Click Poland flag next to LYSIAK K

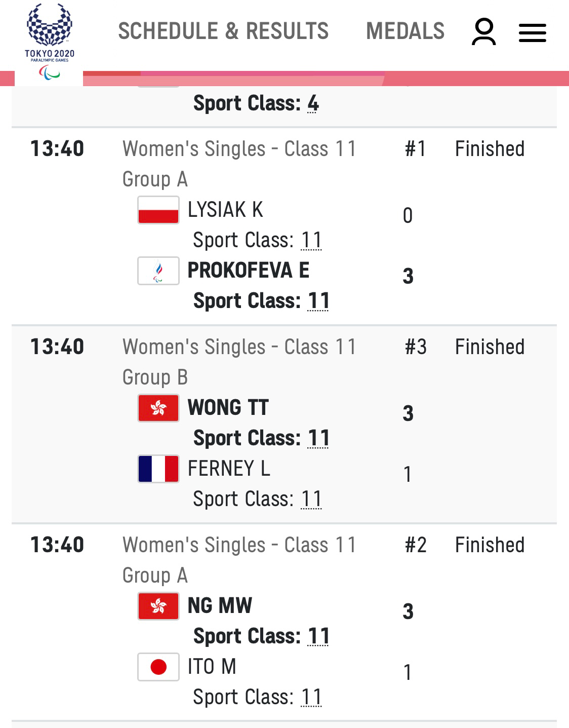coord(158,210)
